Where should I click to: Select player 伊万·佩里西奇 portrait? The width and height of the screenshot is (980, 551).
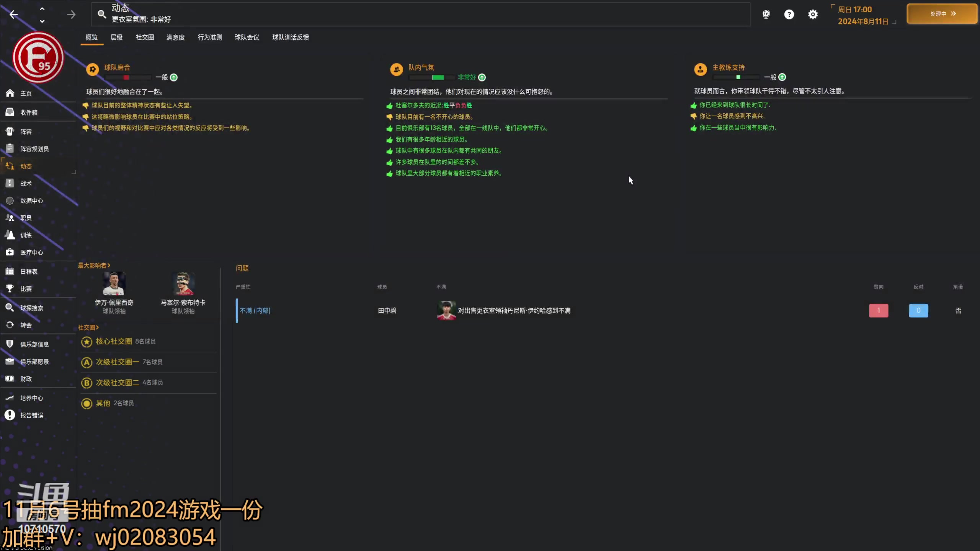[x=114, y=283]
